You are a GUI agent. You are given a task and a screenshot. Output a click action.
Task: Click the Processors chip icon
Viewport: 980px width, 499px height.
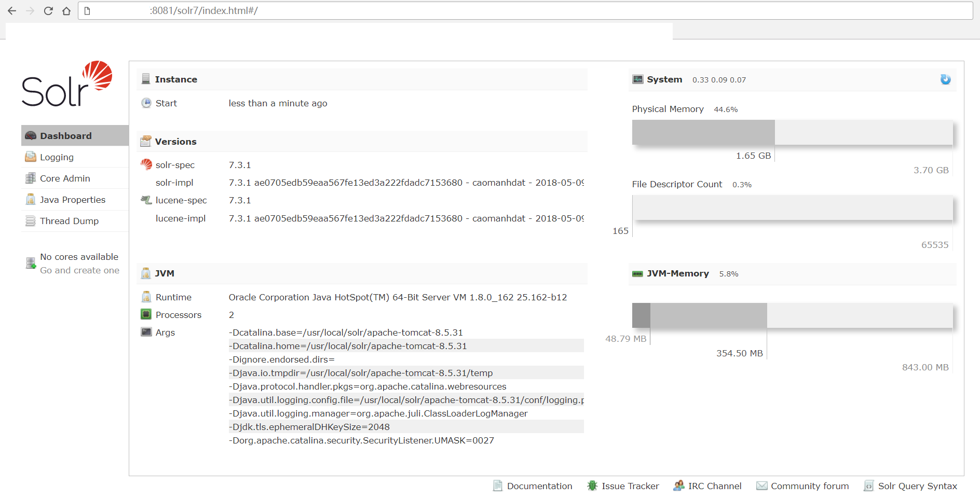pos(146,314)
